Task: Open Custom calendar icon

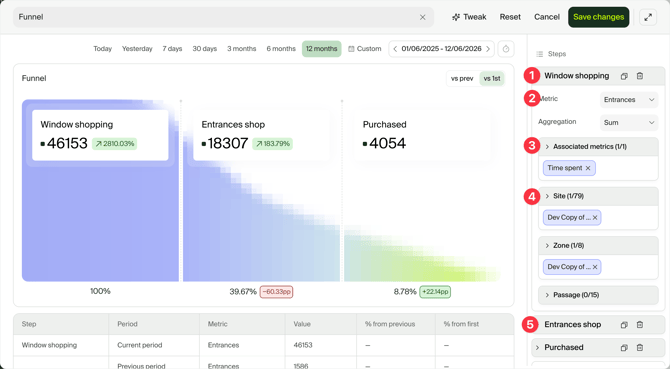Action: [x=351, y=49]
